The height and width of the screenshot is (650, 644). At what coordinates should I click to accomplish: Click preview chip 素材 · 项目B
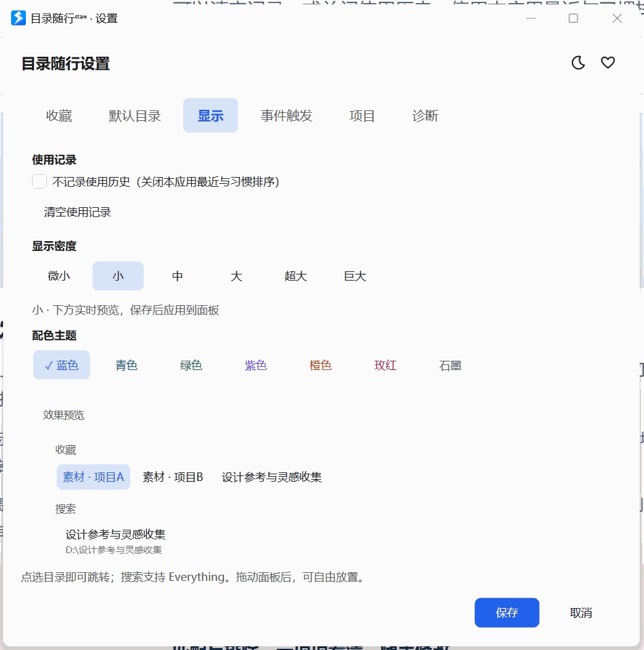tap(173, 477)
